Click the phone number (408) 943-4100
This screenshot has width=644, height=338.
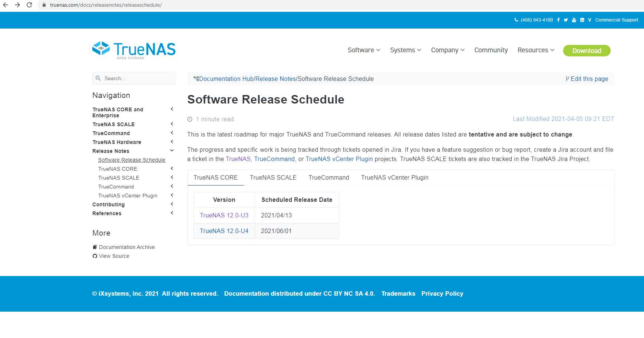(x=536, y=20)
